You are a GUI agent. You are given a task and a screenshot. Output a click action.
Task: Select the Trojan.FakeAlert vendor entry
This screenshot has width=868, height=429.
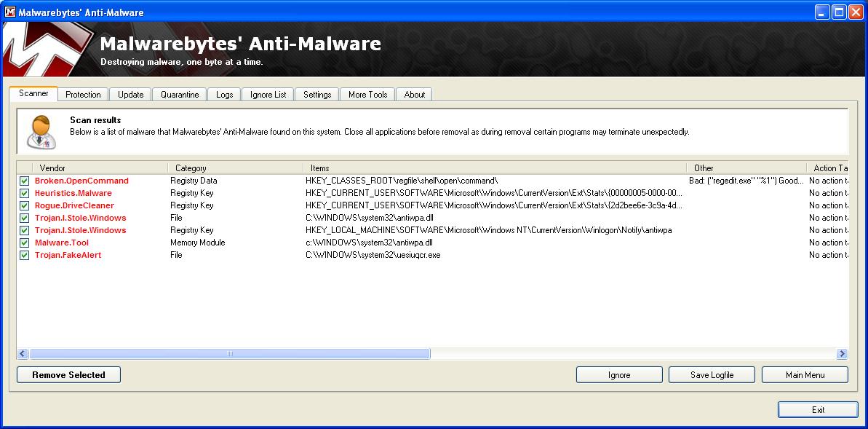tap(68, 255)
